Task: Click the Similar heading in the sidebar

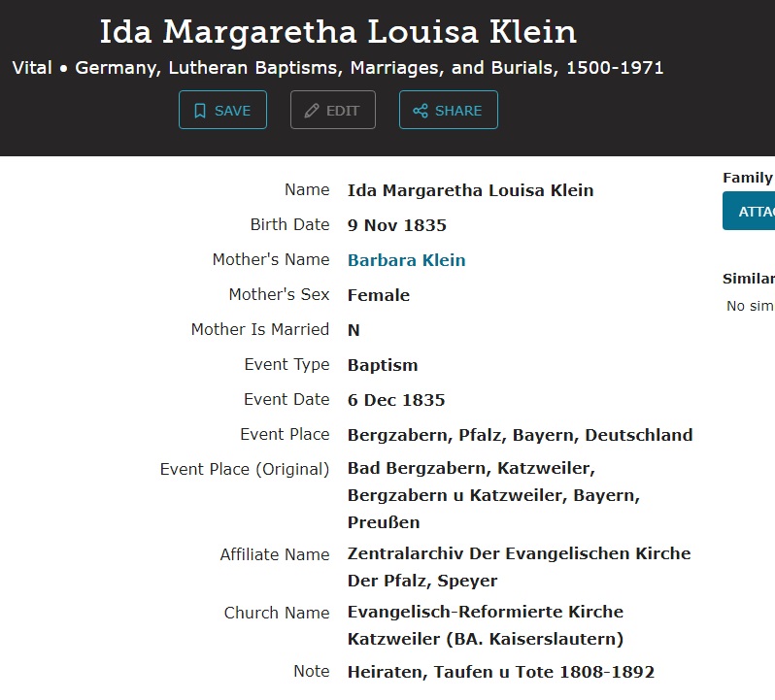Action: tap(748, 279)
